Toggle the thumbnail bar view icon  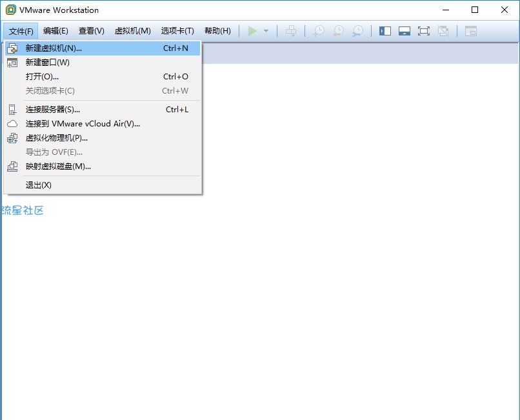coord(405,31)
